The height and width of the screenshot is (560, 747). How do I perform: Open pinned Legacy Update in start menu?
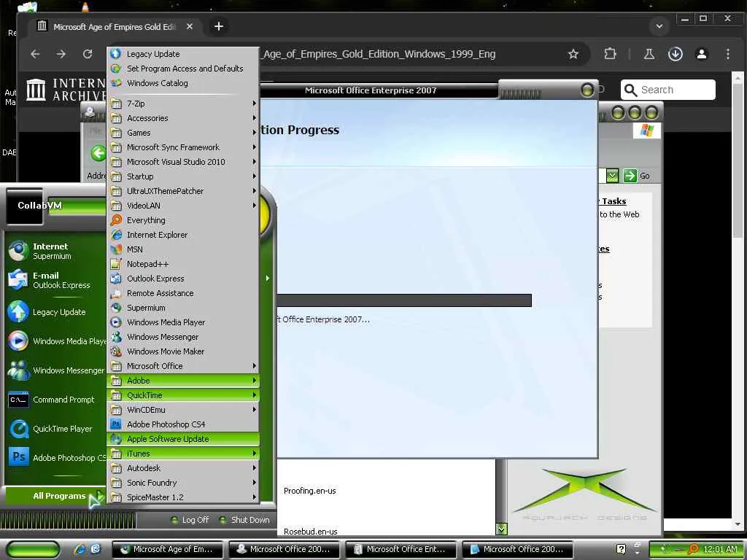coord(55,312)
